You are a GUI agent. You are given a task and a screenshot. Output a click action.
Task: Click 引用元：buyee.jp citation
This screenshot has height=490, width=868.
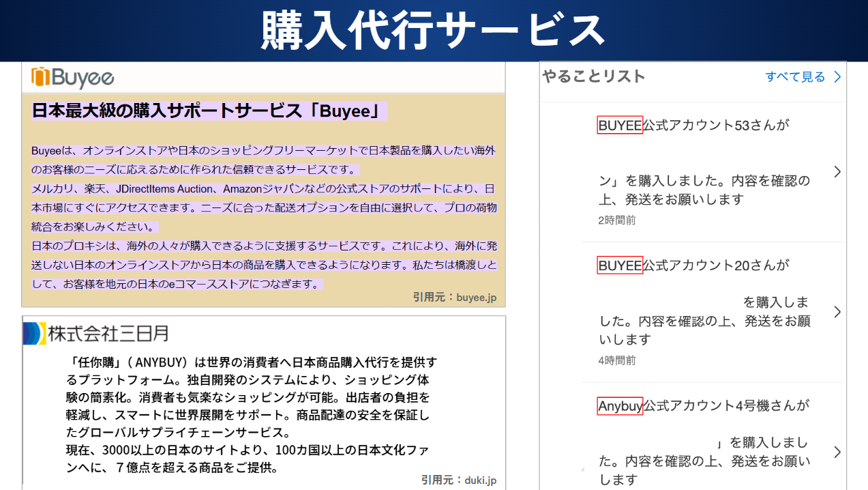pyautogui.click(x=455, y=297)
